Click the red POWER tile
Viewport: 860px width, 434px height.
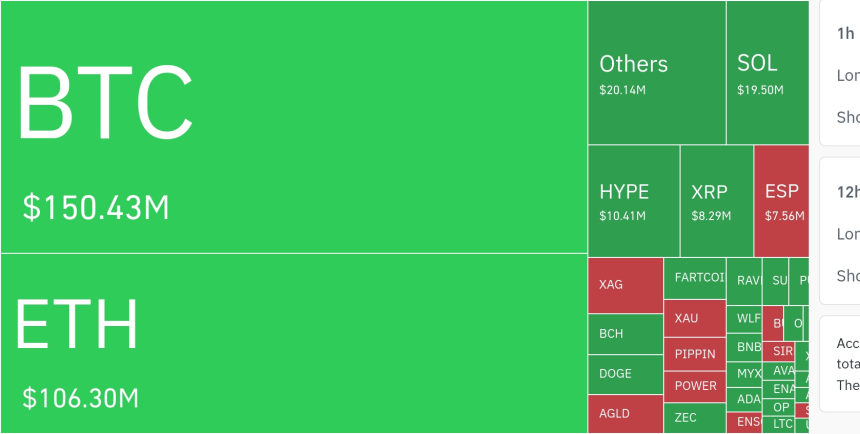695,386
